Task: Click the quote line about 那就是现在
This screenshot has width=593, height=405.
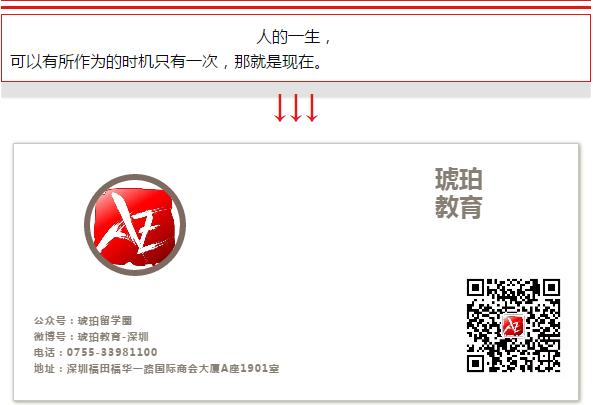Action: [x=166, y=62]
